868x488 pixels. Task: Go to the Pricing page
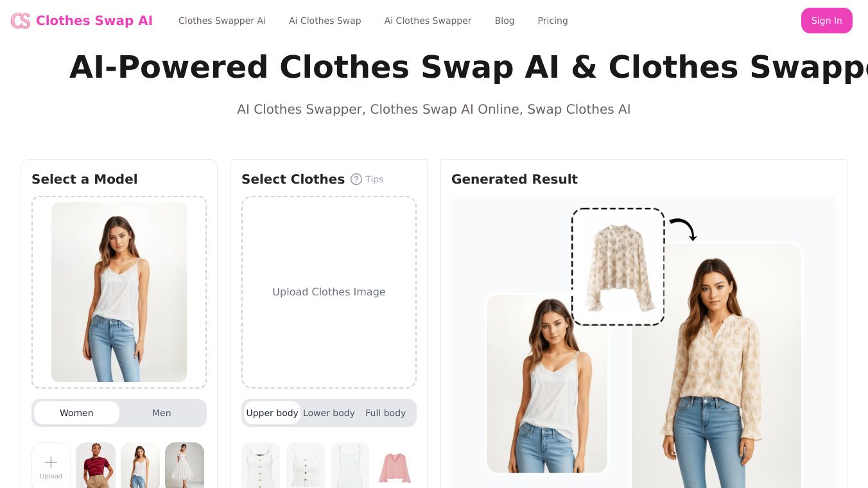coord(553,21)
